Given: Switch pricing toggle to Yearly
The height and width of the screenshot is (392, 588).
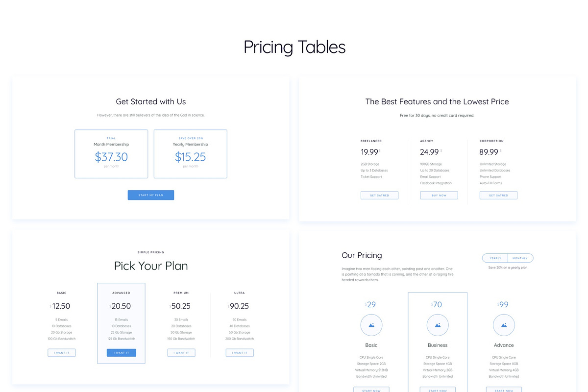Looking at the screenshot, I should 495,258.
